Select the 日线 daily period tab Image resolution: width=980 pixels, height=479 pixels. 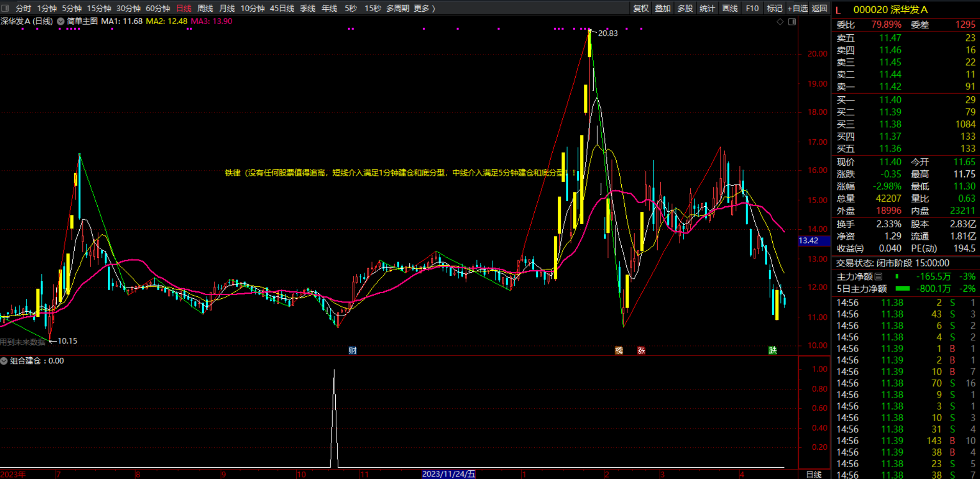pos(184,8)
